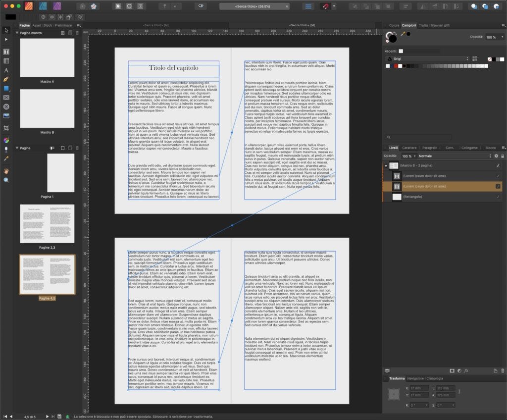The image size is (507, 420).
Task: Select the Move tool in the toolbar
Action: coord(6,29)
